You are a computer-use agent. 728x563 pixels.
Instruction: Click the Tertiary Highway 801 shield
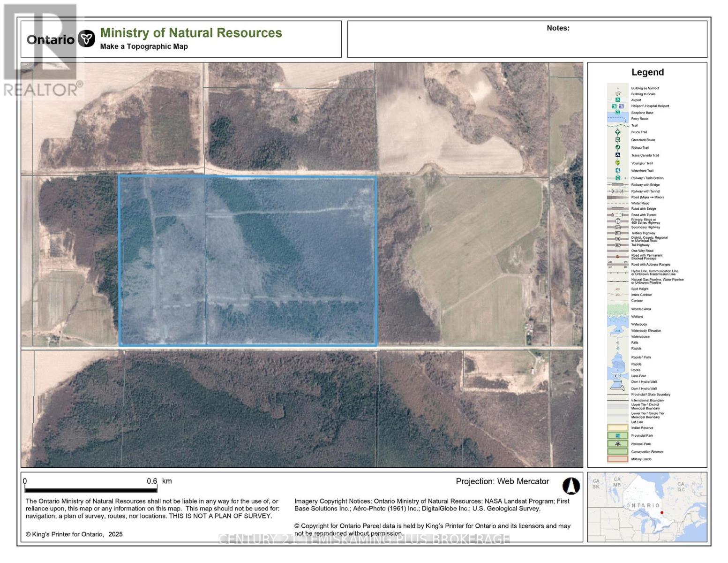pyautogui.click(x=618, y=233)
